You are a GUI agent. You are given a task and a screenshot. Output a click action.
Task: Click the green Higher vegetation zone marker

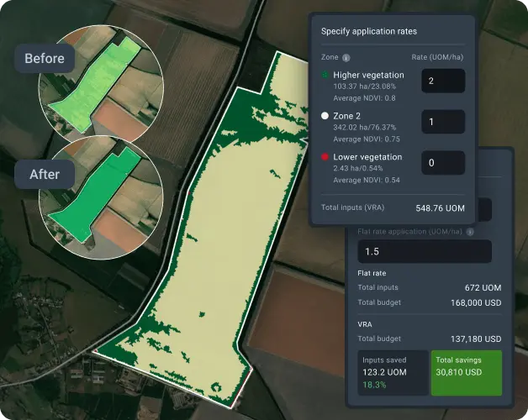coord(325,76)
